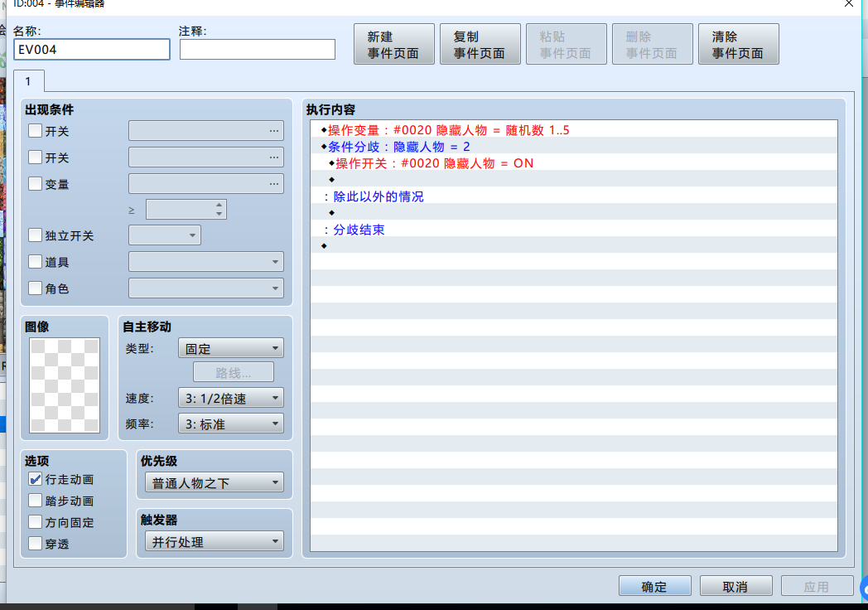
Task: Open the 类型 dropdown showing 固定
Action: click(231, 348)
